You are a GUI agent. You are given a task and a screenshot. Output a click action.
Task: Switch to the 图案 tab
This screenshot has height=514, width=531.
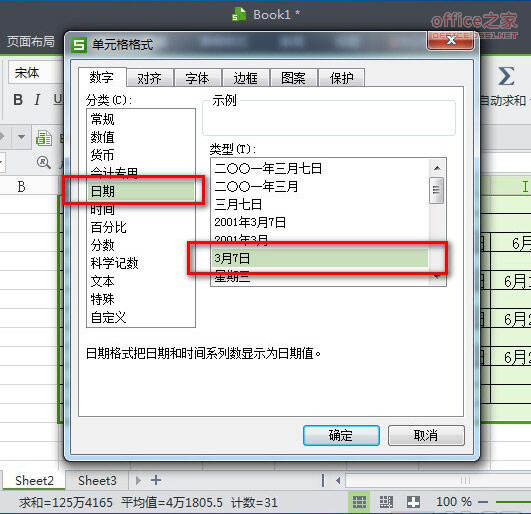click(x=294, y=78)
